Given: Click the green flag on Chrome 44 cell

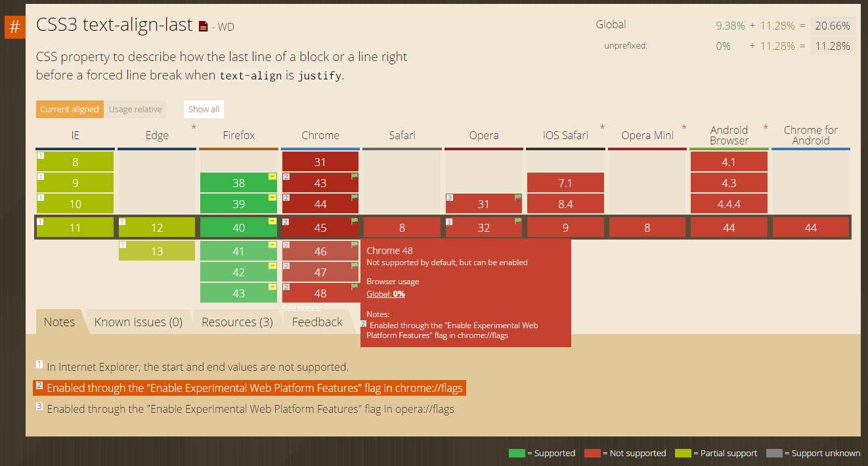Looking at the screenshot, I should point(355,197).
